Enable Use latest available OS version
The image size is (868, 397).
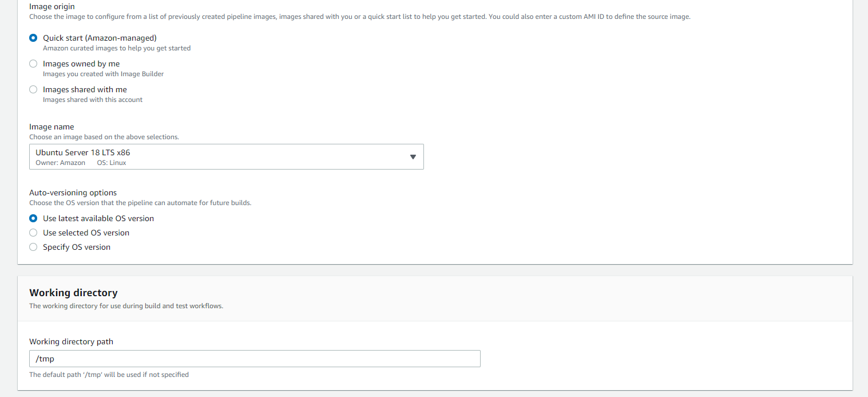[x=33, y=218]
